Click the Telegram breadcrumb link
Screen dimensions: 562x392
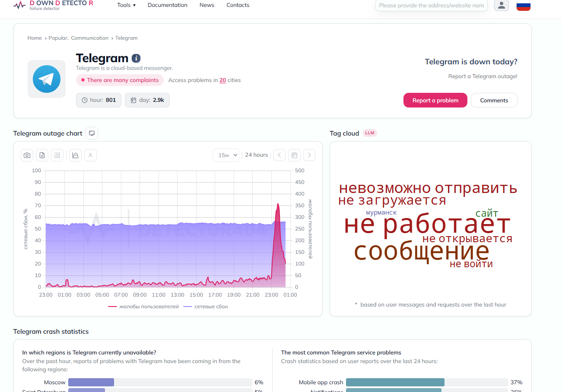(x=127, y=38)
